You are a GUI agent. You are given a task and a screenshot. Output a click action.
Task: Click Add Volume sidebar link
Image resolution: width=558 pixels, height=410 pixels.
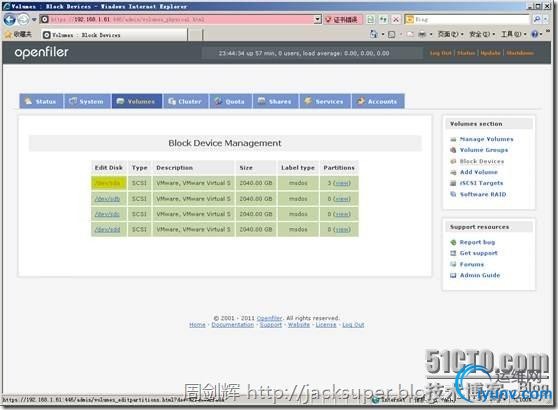pos(479,172)
